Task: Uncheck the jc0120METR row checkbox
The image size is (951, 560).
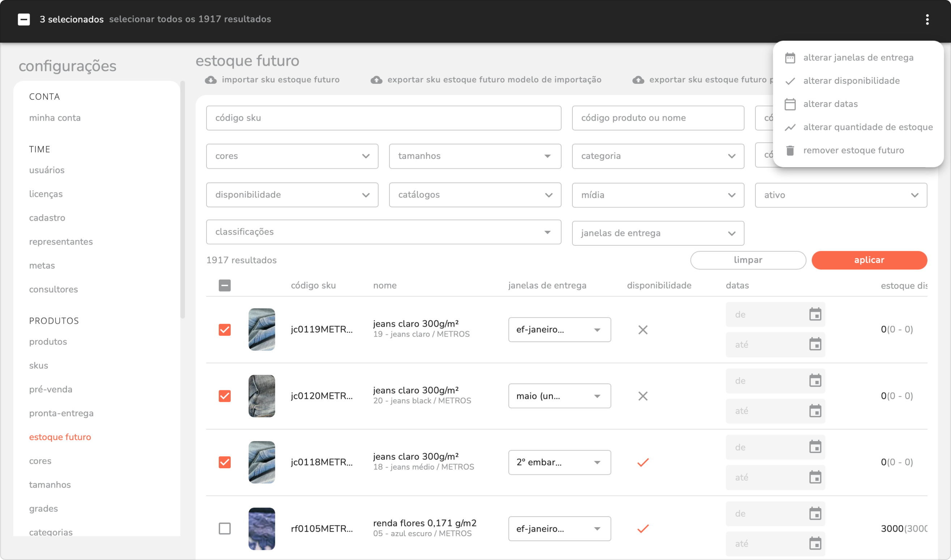Action: [224, 396]
